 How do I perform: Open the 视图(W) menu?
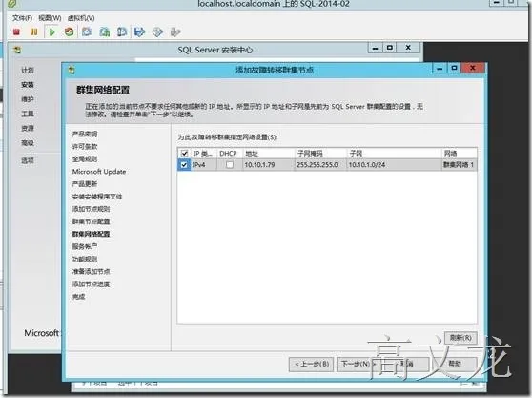coord(50,18)
